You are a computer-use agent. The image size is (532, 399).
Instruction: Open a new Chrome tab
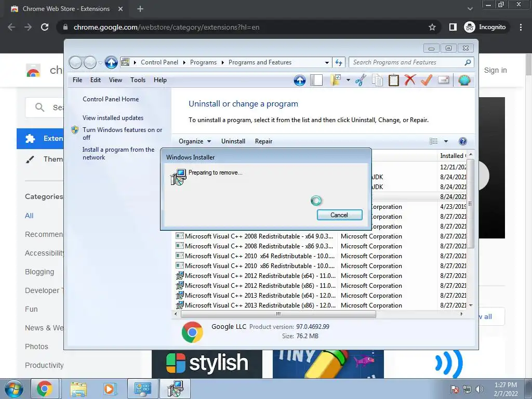click(140, 9)
